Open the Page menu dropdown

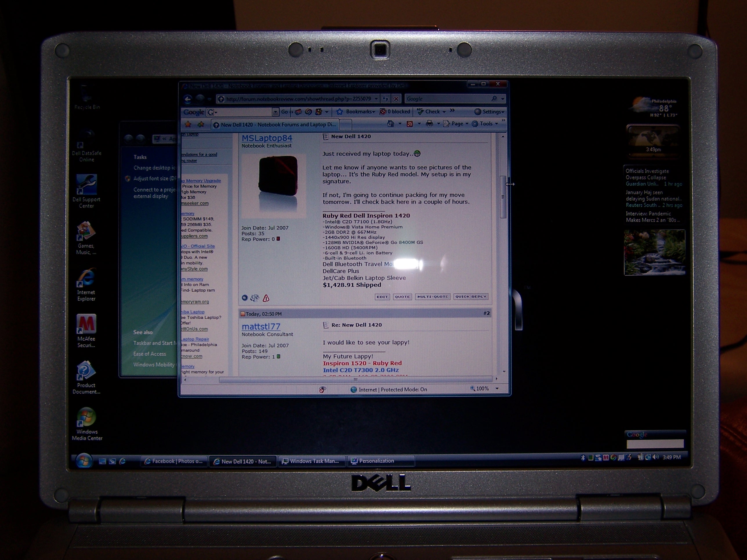(456, 123)
